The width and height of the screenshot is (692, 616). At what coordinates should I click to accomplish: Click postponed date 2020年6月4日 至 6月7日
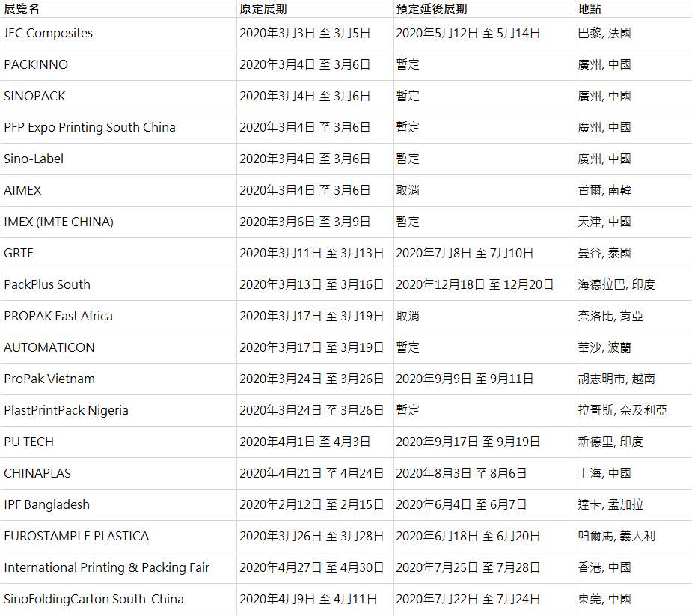[461, 504]
